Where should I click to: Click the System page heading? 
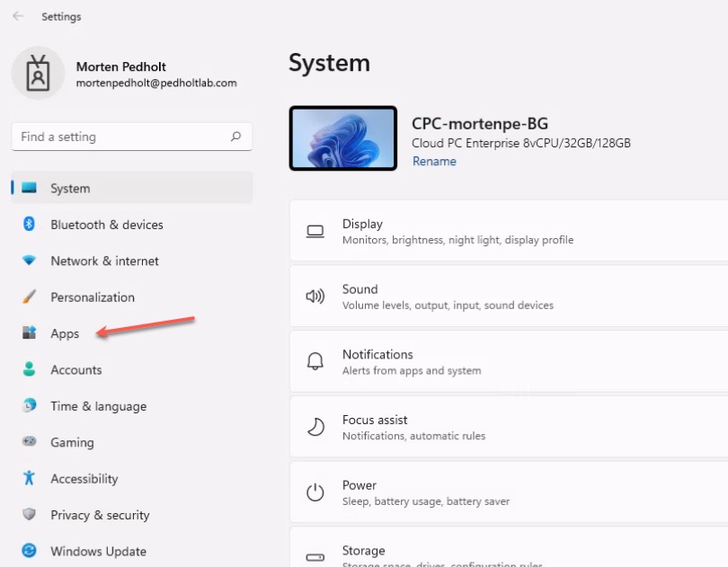[x=329, y=62]
